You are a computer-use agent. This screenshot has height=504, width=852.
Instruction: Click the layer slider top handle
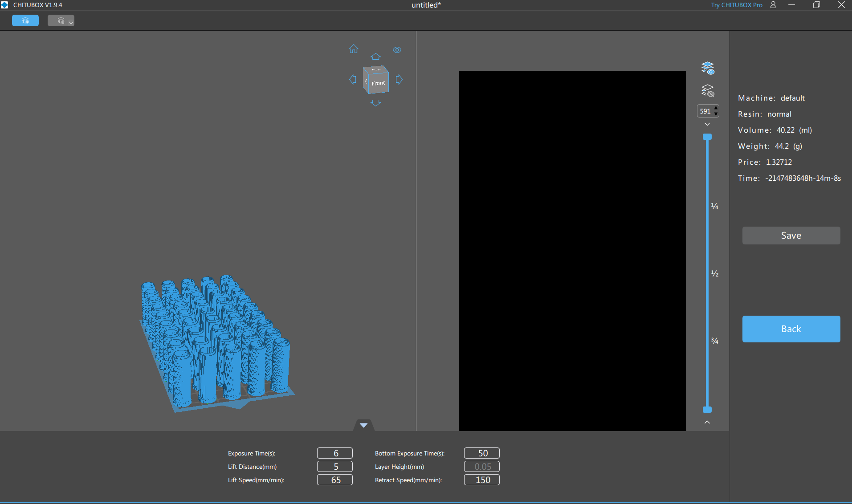pyautogui.click(x=707, y=137)
